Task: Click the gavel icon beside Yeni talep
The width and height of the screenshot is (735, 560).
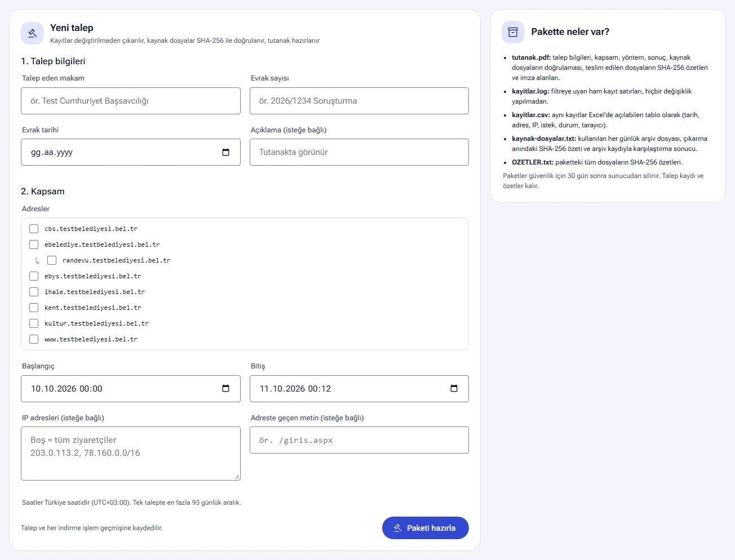Action: (x=32, y=33)
